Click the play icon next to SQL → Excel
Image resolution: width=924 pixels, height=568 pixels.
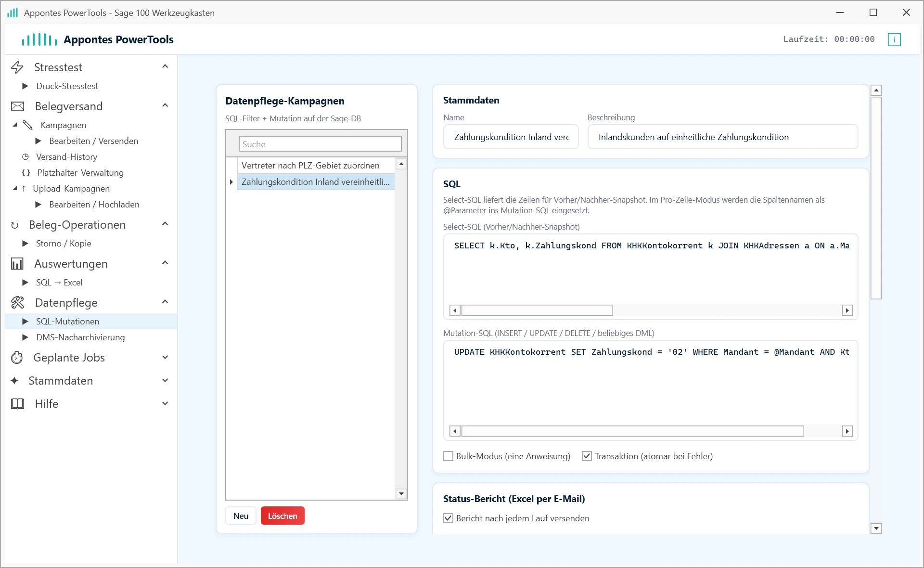click(x=26, y=283)
